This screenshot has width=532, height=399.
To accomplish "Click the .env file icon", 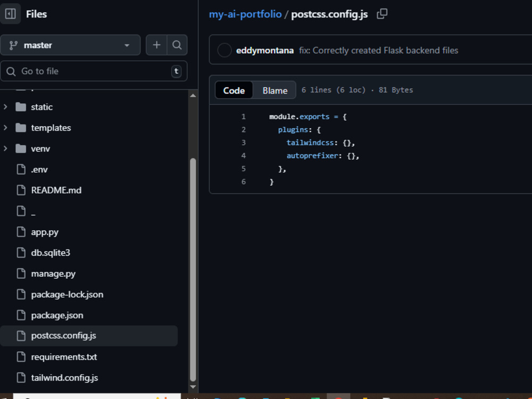I will [21, 169].
